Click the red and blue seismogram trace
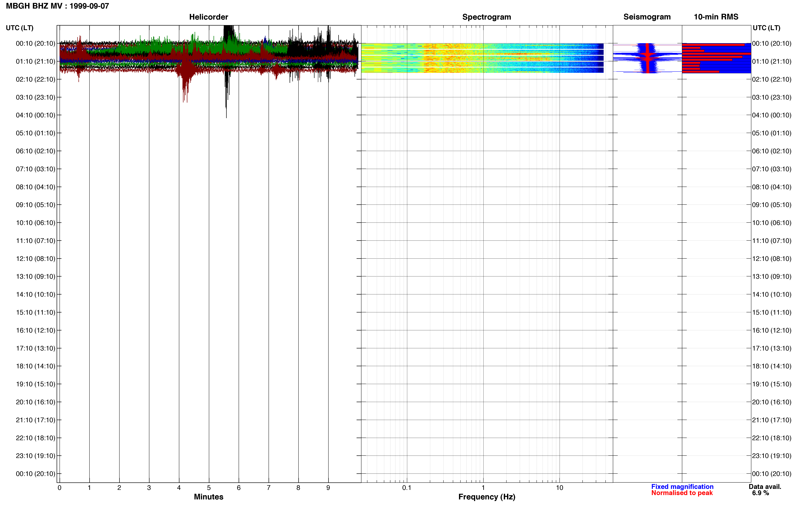 pyautogui.click(x=647, y=58)
